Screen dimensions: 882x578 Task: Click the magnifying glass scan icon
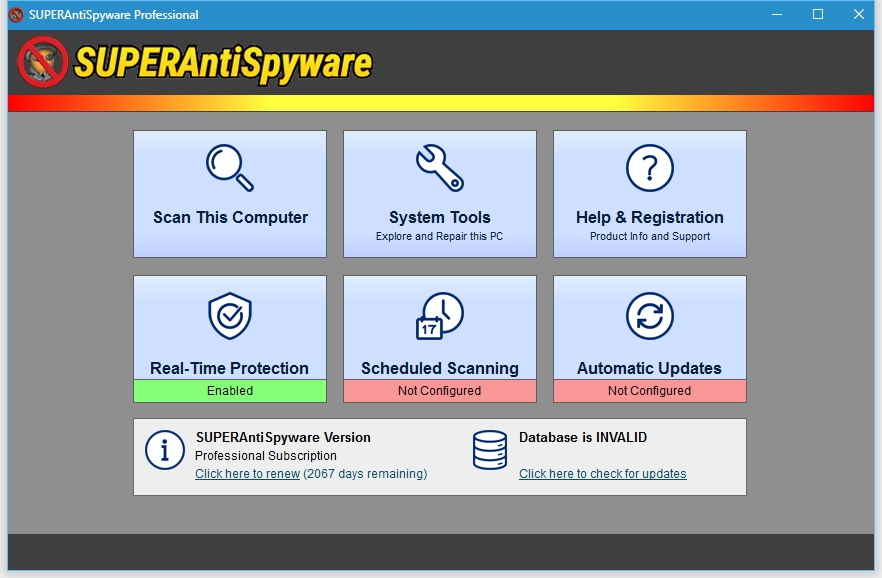229,167
